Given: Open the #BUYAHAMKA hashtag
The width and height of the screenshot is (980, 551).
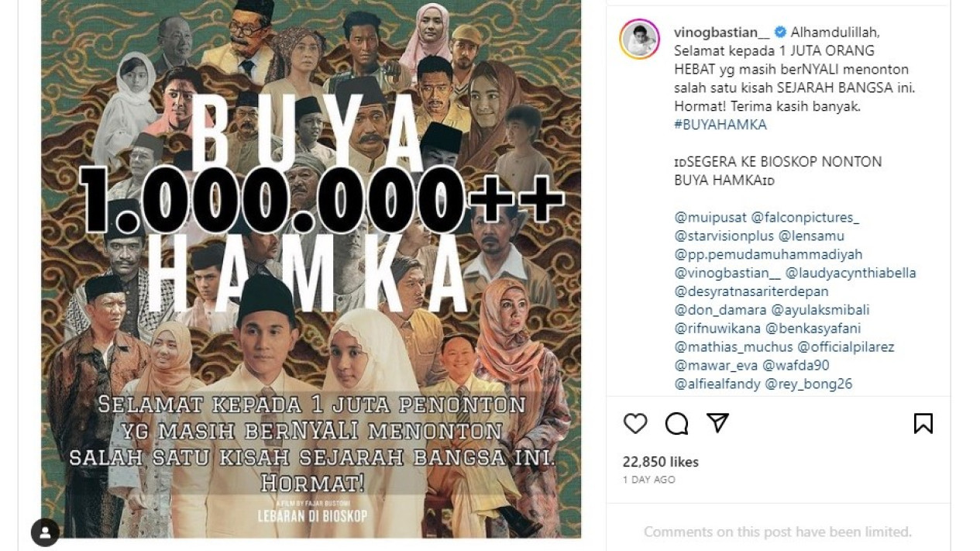Looking at the screenshot, I should tap(720, 125).
